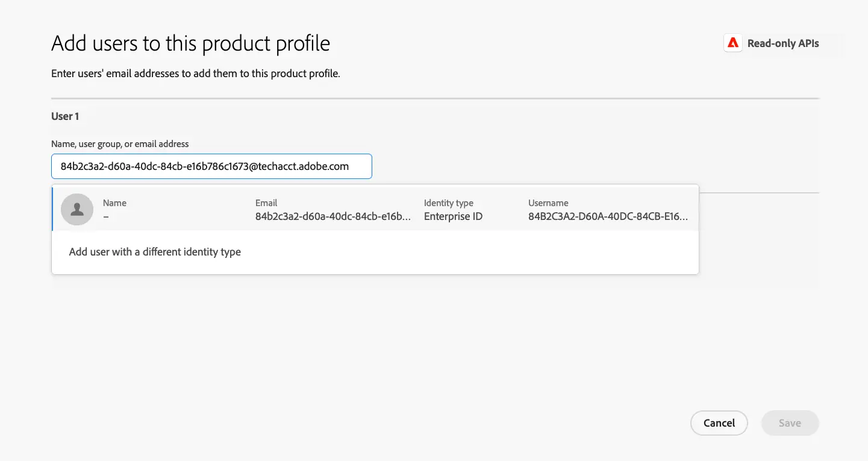This screenshot has height=461, width=868.
Task: Click the Enterprise ID identity type value
Action: point(453,216)
